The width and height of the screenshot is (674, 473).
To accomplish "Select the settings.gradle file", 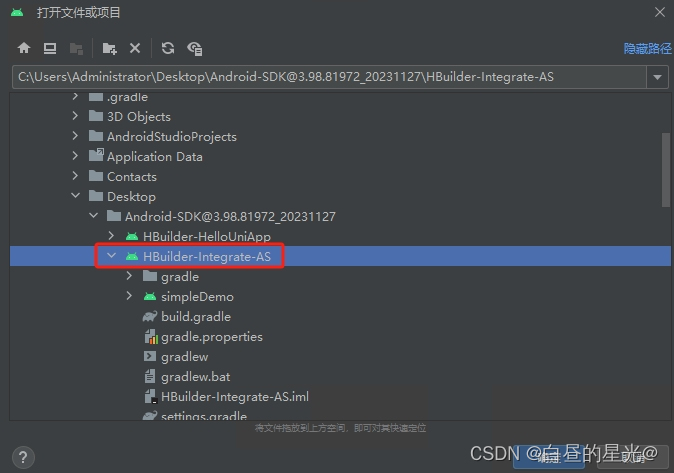I will click(x=204, y=416).
